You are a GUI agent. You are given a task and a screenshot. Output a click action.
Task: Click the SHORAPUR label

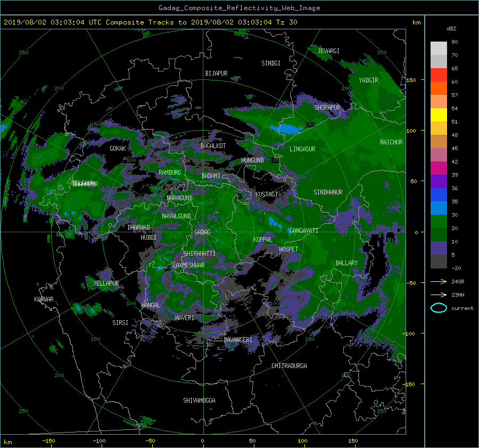click(x=327, y=108)
